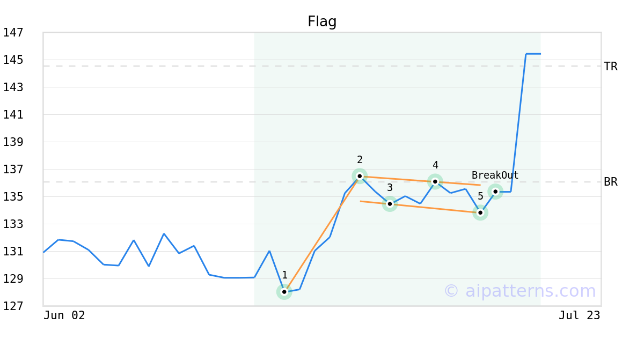Click the upper orange flag trendline
The height and width of the screenshot is (338, 644).
(420, 180)
